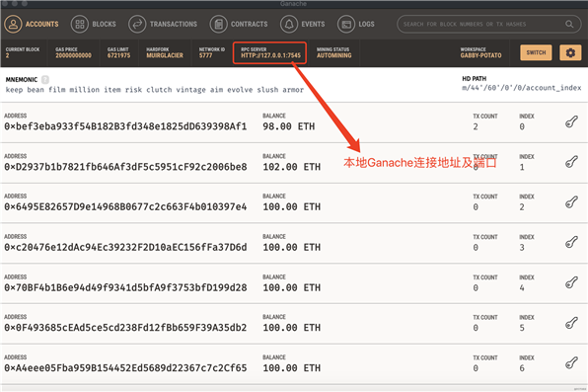Show keys for account index 0
588x392 pixels.
click(x=571, y=121)
